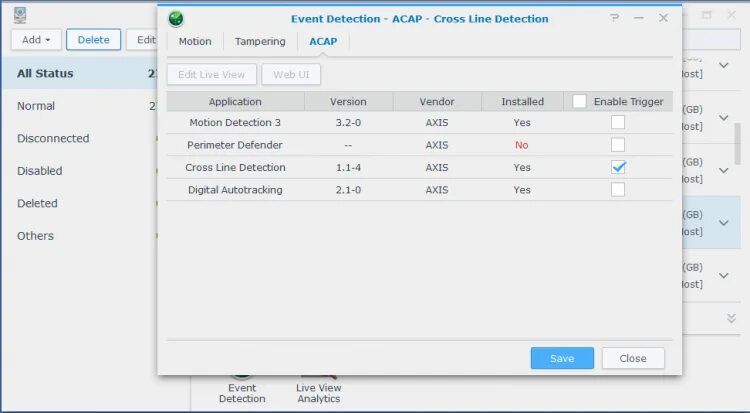Click the red No installed value
Image resolution: width=750 pixels, height=413 pixels.
(521, 145)
